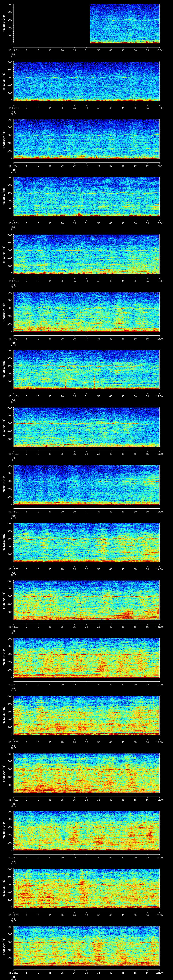Click the Frequency (Hz) label of top panel

pyautogui.click(x=4, y=24)
